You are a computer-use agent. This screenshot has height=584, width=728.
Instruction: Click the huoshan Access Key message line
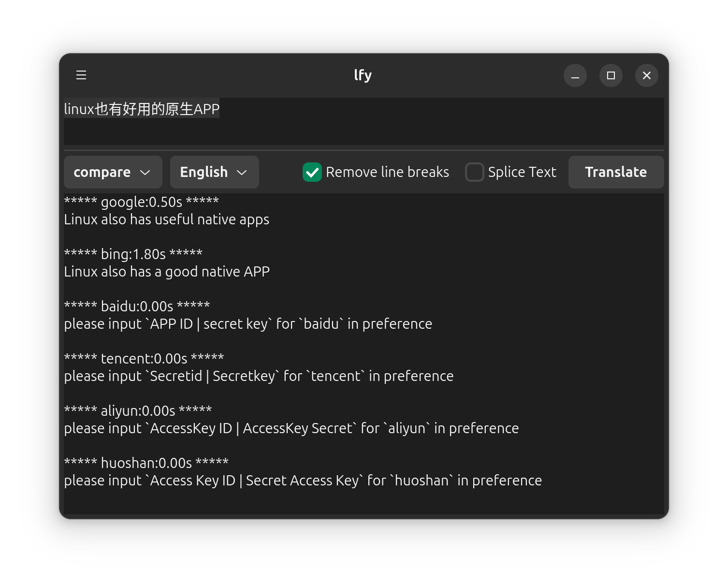point(303,481)
